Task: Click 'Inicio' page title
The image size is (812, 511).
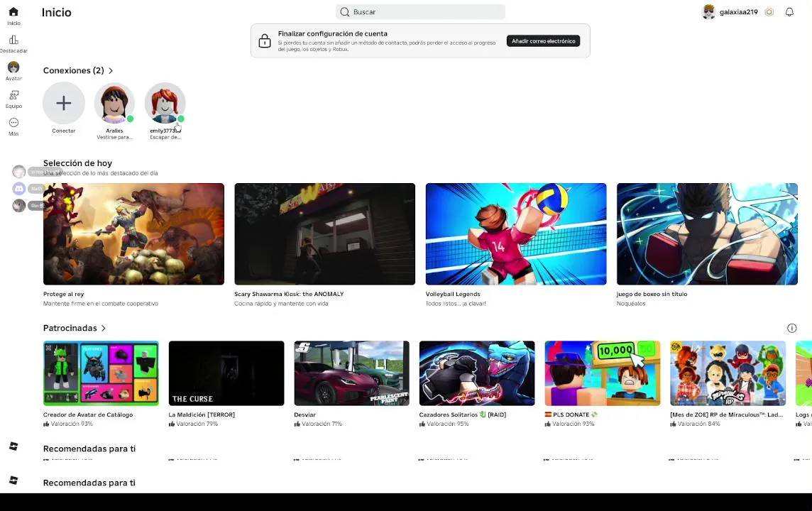Action: pos(57,13)
